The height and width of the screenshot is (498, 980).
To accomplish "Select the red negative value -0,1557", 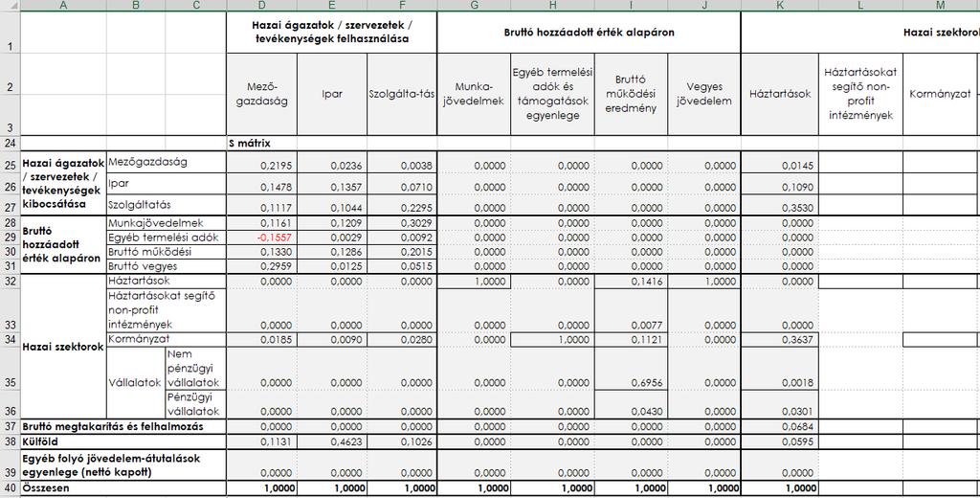I will pos(262,238).
